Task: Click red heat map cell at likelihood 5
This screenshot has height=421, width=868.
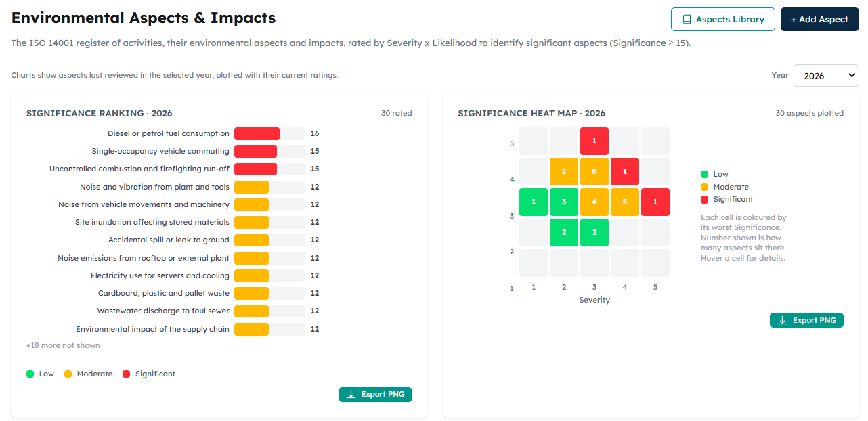Action: point(594,141)
